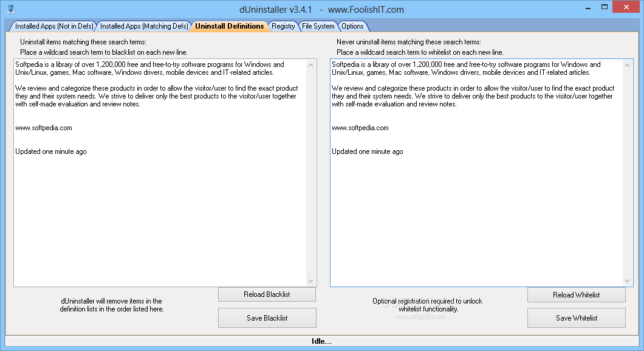Click 'Updated one minute ago' in whitelist box
The height and width of the screenshot is (351, 644).
368,151
